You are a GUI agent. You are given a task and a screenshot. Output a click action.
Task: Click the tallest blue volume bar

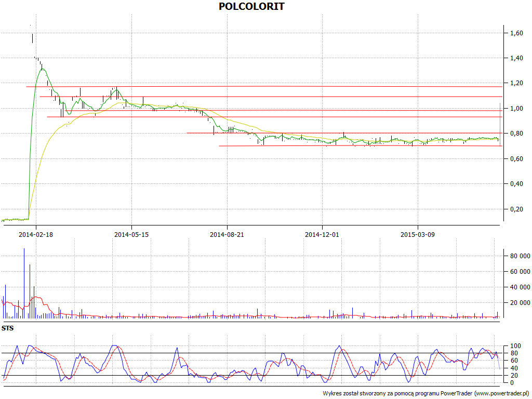click(24, 283)
